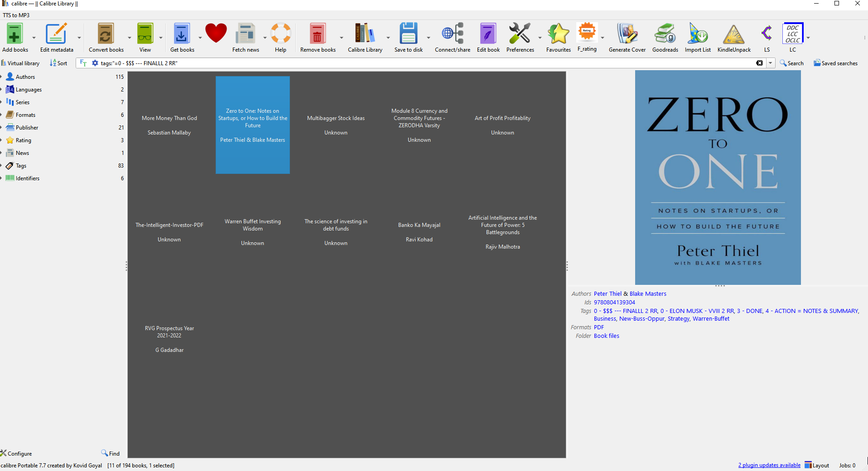The image size is (868, 471).
Task: Click Configure in the tag browser
Action: [16, 453]
